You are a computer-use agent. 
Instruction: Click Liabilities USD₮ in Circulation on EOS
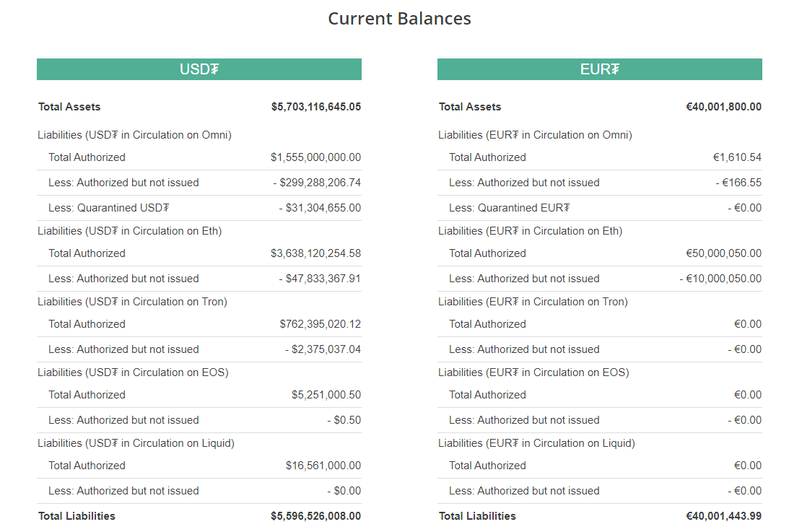coord(133,372)
